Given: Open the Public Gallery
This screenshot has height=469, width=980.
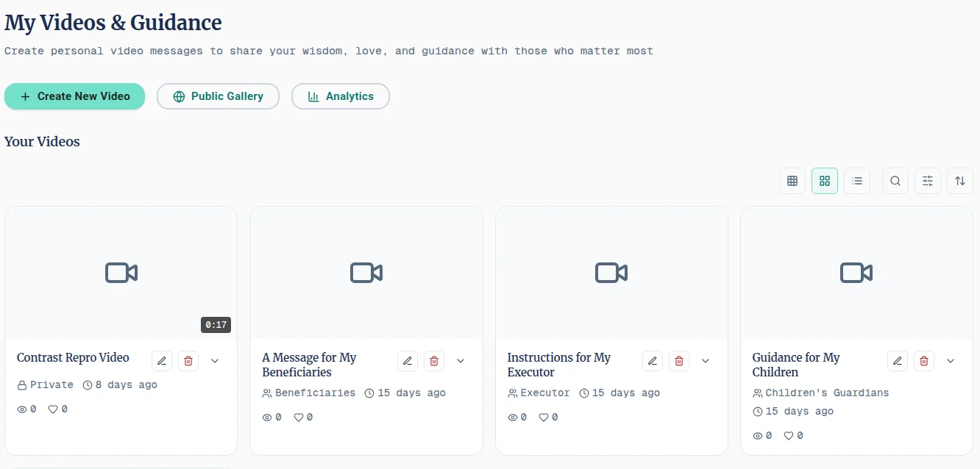Looking at the screenshot, I should pos(218,96).
